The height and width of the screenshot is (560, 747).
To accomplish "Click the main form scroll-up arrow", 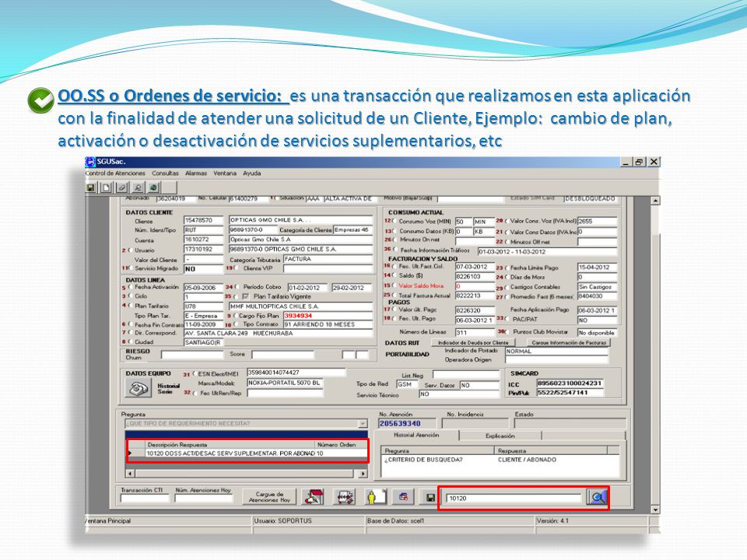I will tap(655, 201).
